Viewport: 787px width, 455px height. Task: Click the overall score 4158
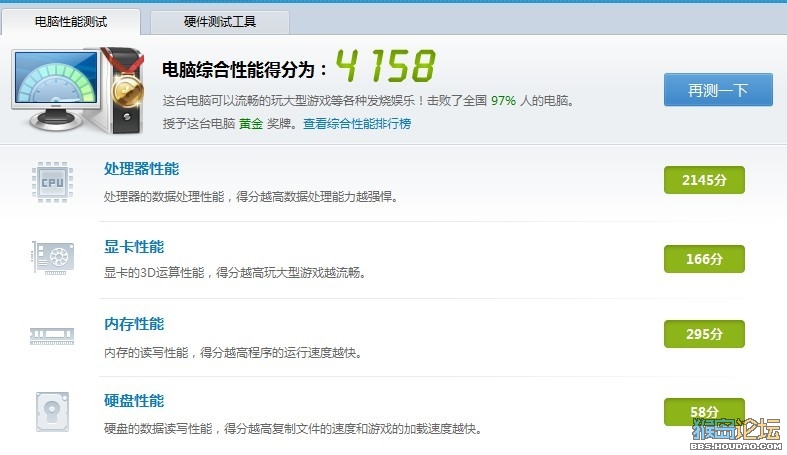coord(385,66)
